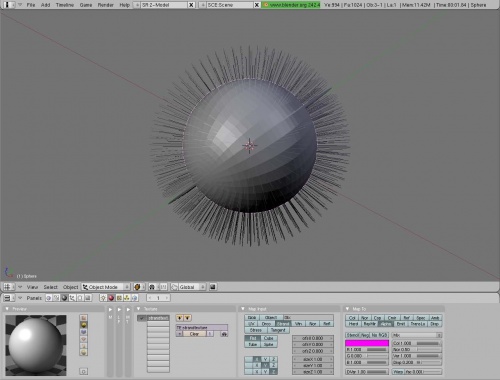500x380 pixels.
Task: Open the Panels menu
Action: click(x=34, y=298)
